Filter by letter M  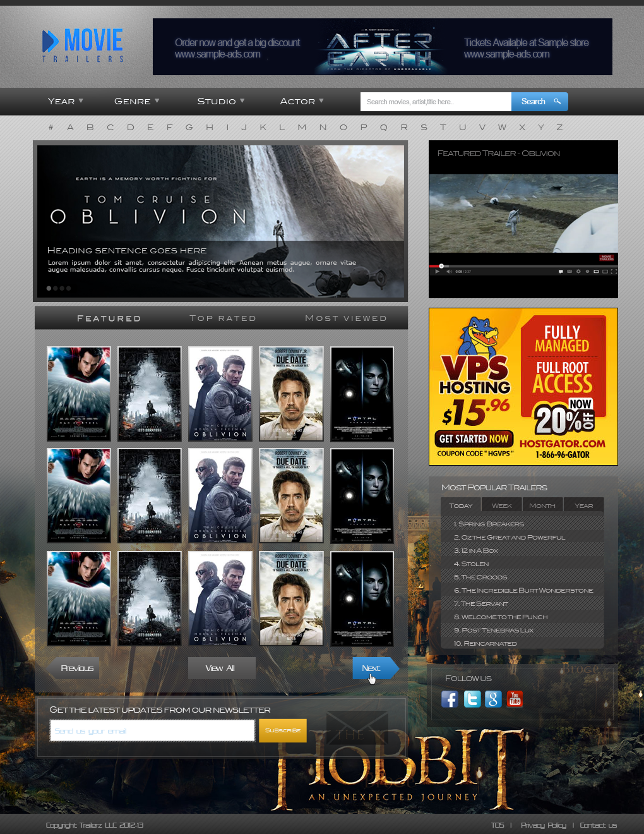[x=302, y=127]
